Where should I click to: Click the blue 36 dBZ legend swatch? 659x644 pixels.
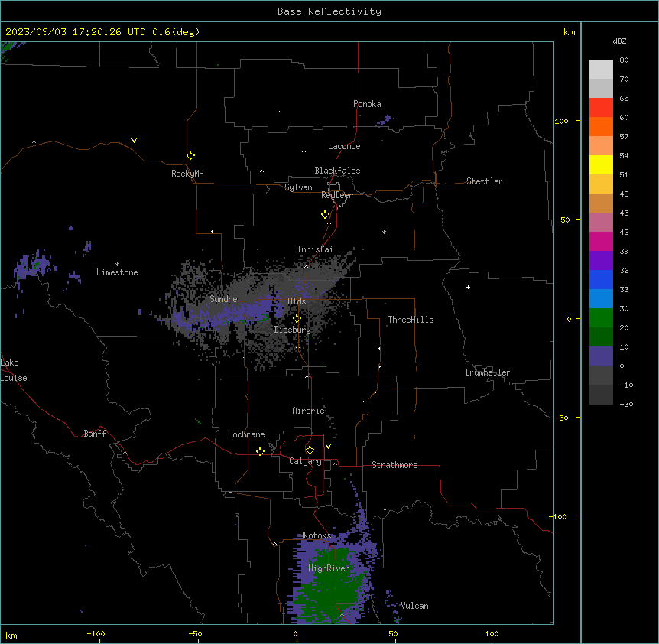pyautogui.click(x=601, y=279)
